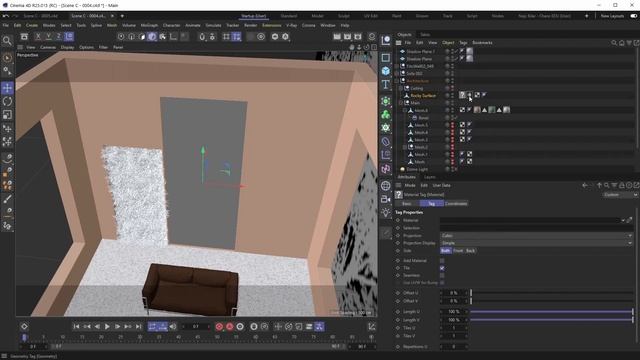
Task: Expand the Mesh.2 node in object tree
Action: [x=405, y=147]
